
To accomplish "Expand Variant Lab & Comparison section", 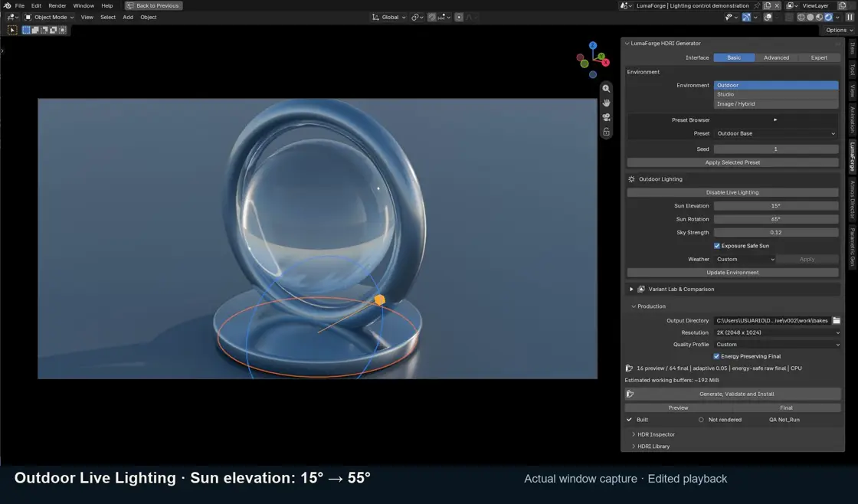I will [x=631, y=289].
